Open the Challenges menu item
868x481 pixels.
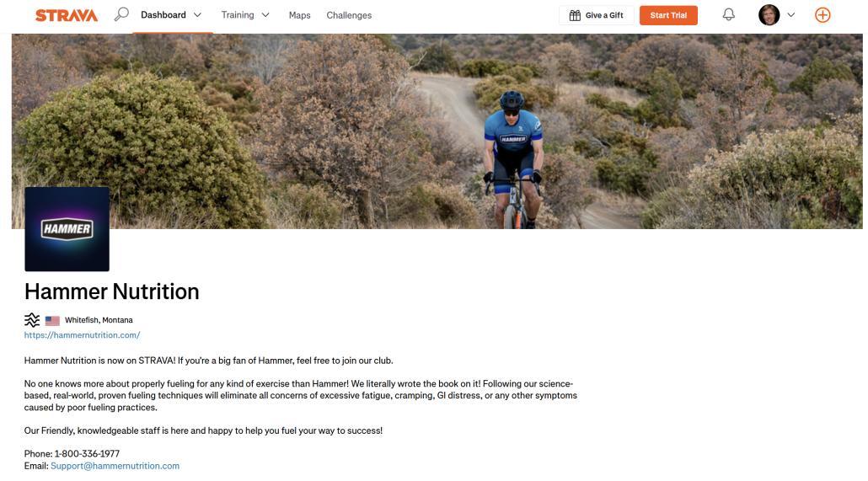tap(349, 15)
